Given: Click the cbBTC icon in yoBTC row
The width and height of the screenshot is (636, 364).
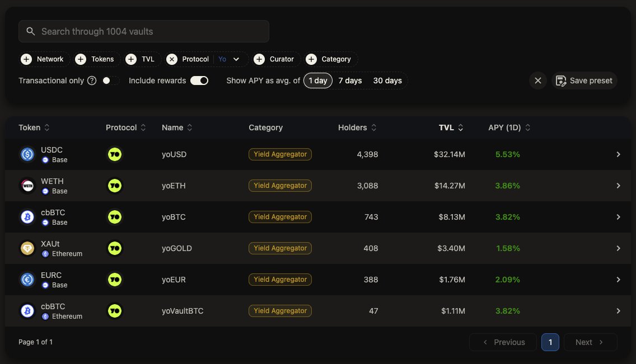Looking at the screenshot, I should coord(27,217).
